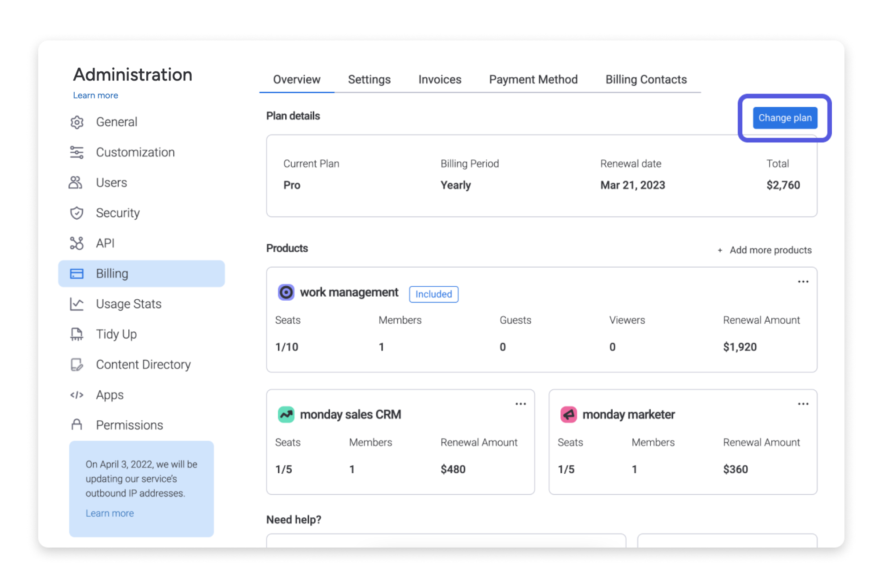Image resolution: width=882 pixels, height=588 pixels.
Task: Click the Change plan button
Action: pyautogui.click(x=785, y=118)
